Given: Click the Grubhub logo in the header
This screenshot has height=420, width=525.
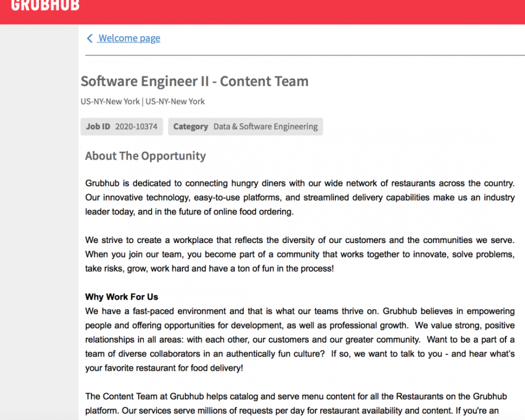Looking at the screenshot, I should [x=46, y=5].
